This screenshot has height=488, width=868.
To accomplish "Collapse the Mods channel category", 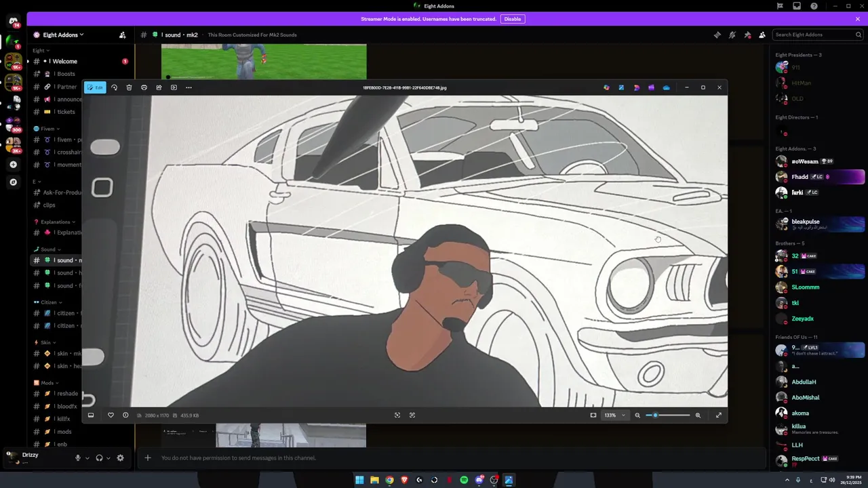I will [46, 382].
